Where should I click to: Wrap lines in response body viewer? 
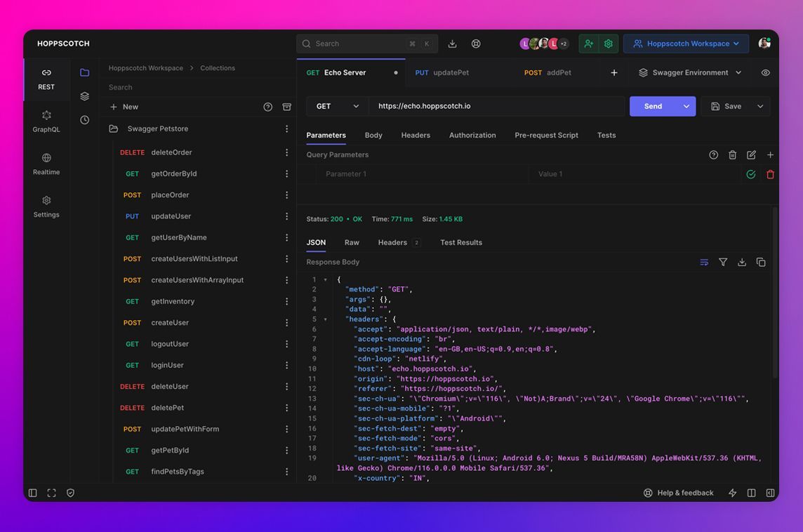704,262
